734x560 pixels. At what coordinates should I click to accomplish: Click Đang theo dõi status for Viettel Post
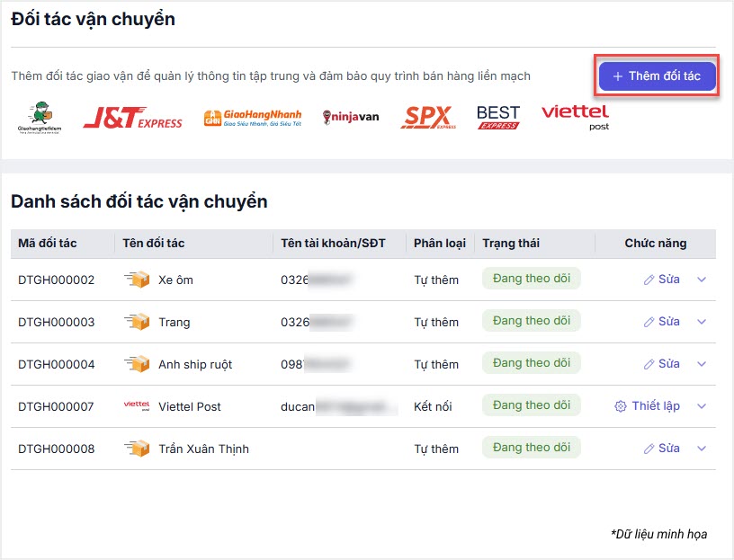tap(532, 404)
